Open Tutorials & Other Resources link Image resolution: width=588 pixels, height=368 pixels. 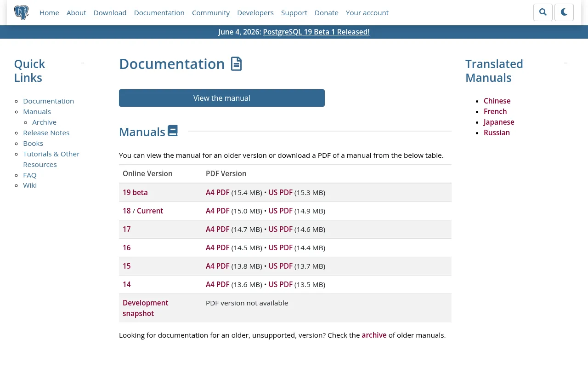[x=51, y=159]
